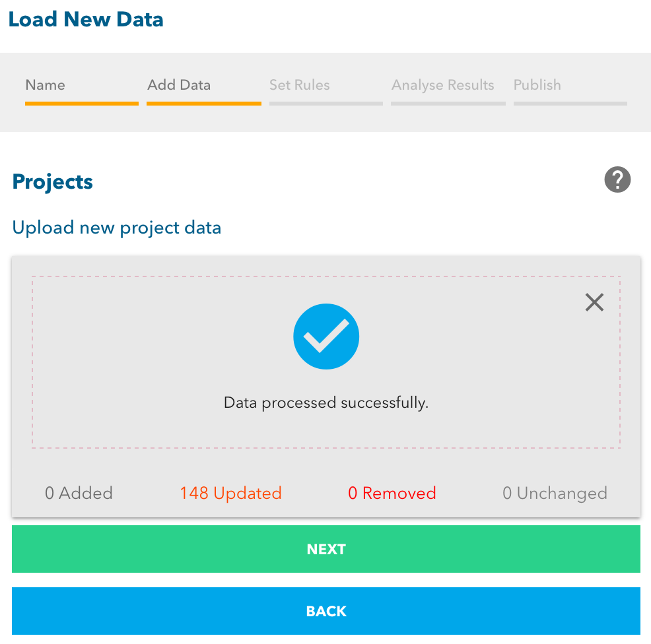Click the Upload new project data heading
The width and height of the screenshot is (651, 644).
[117, 228]
